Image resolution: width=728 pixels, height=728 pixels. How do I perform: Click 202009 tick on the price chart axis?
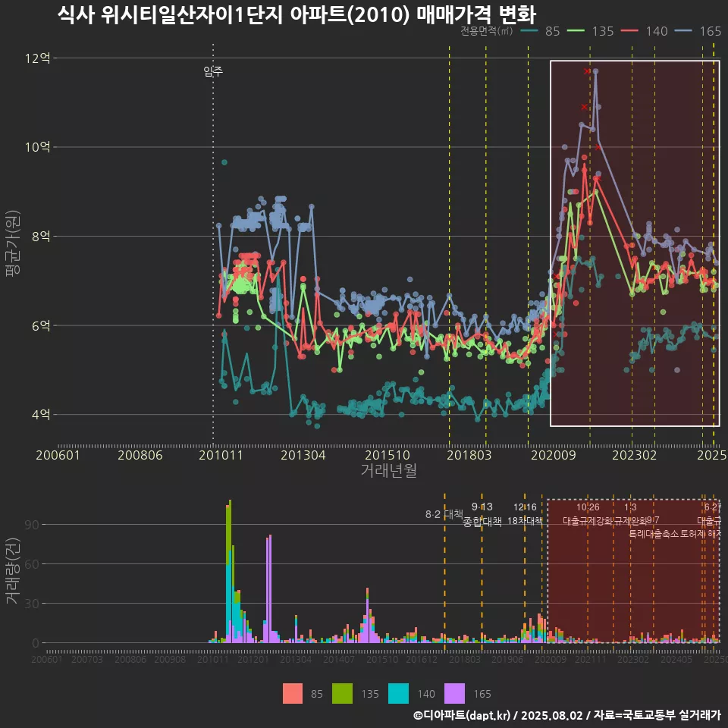tap(554, 455)
